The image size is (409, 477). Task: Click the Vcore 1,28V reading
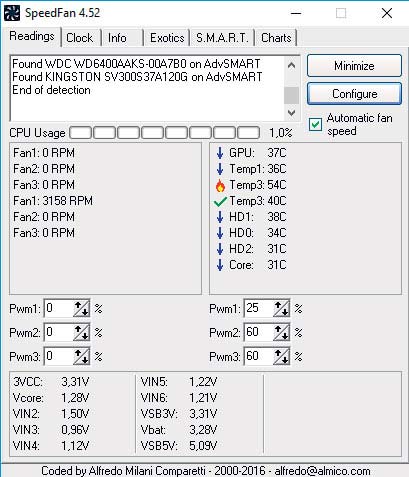click(51, 398)
